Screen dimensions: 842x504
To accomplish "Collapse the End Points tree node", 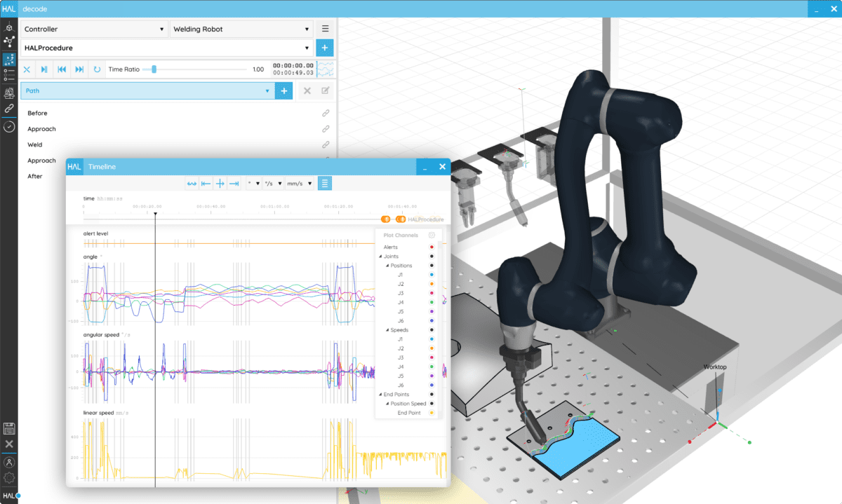I will click(380, 395).
